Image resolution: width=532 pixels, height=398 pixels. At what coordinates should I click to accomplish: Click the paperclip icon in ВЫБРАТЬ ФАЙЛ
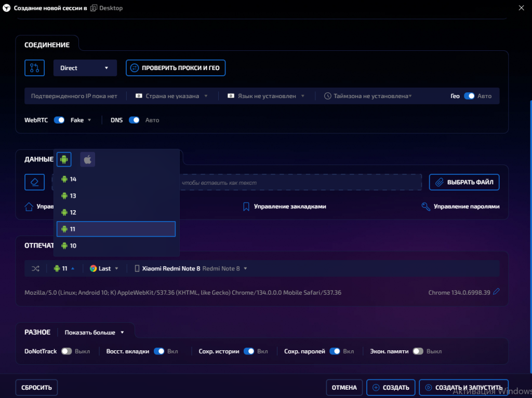click(x=440, y=182)
